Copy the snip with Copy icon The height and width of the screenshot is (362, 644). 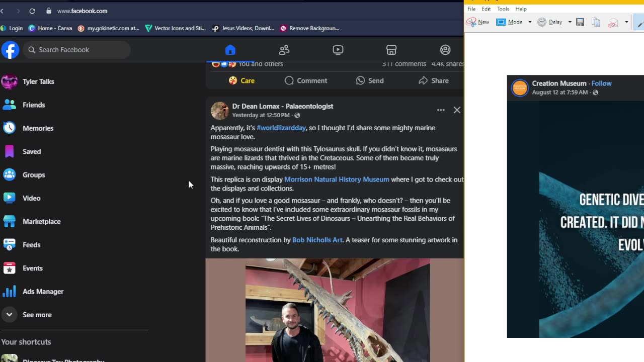click(x=596, y=22)
